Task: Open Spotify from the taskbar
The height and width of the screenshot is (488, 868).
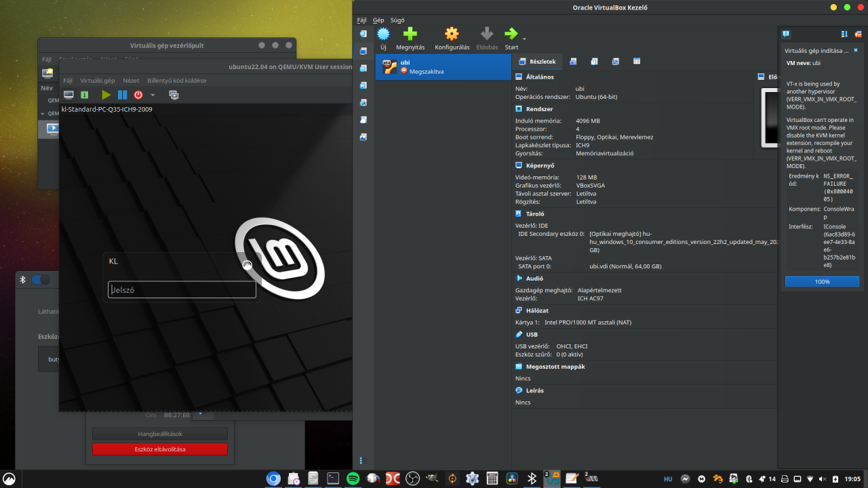Action: click(x=353, y=479)
